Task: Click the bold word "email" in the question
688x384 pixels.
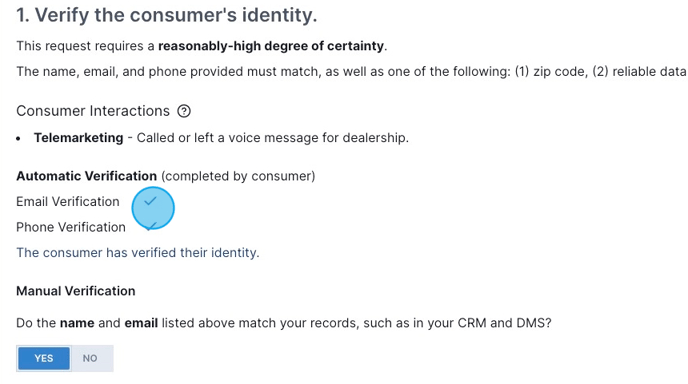Action: [141, 323]
